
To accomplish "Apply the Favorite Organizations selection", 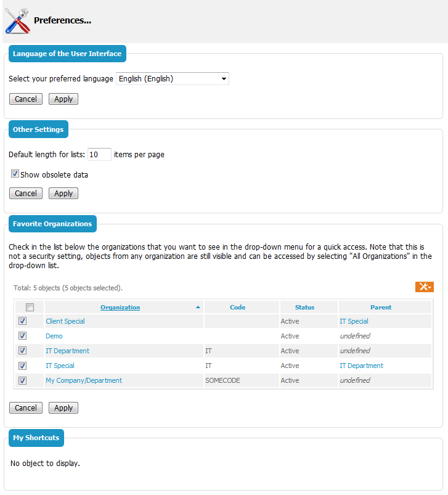I will point(63,408).
